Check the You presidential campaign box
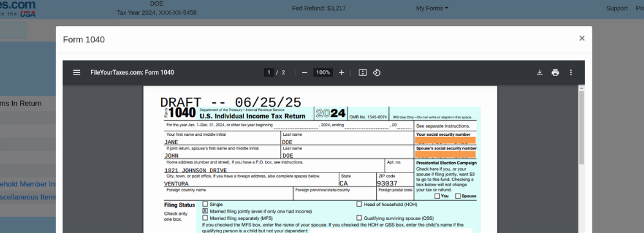644x233 pixels. coord(437,196)
